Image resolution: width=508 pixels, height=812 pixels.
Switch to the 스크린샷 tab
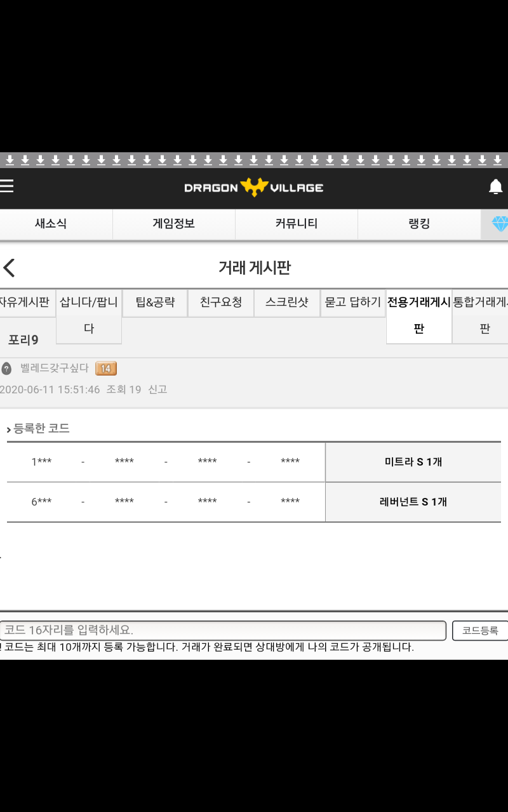tap(287, 303)
